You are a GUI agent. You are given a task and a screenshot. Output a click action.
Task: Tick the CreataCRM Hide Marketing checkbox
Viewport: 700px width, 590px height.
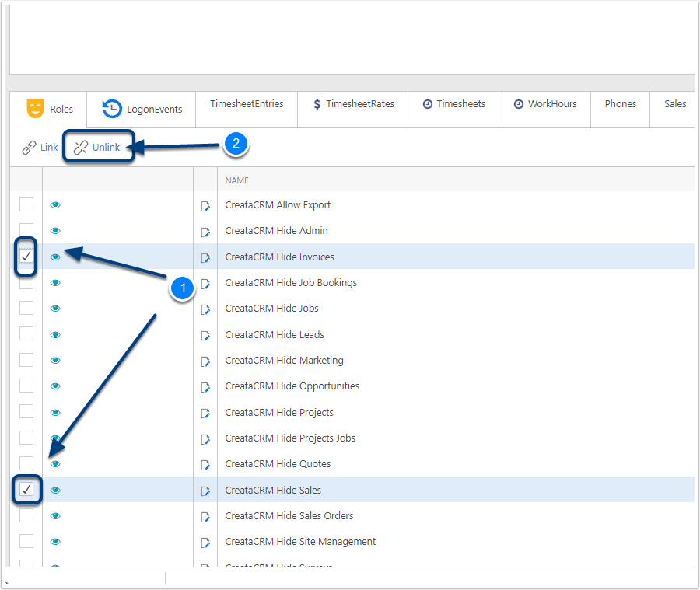point(26,360)
